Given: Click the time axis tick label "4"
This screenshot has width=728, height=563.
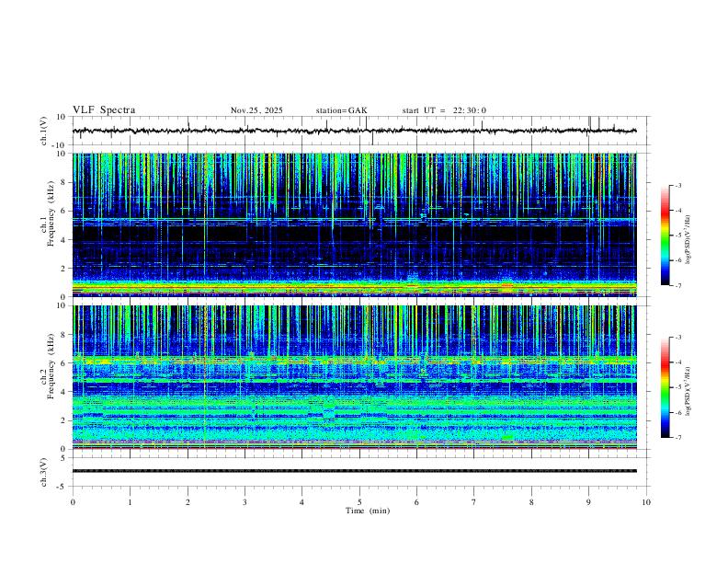Looking at the screenshot, I should click(x=301, y=502).
